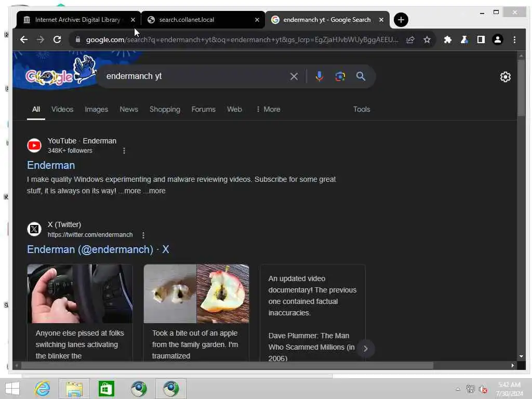Open Chrome Labs flask icon
The height and width of the screenshot is (399, 532).
coord(464,39)
